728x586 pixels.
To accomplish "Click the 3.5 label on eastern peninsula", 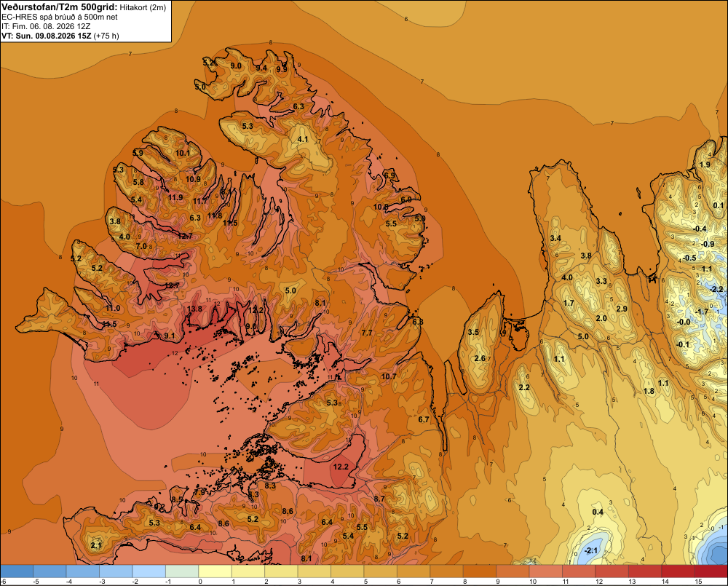I will tap(473, 332).
